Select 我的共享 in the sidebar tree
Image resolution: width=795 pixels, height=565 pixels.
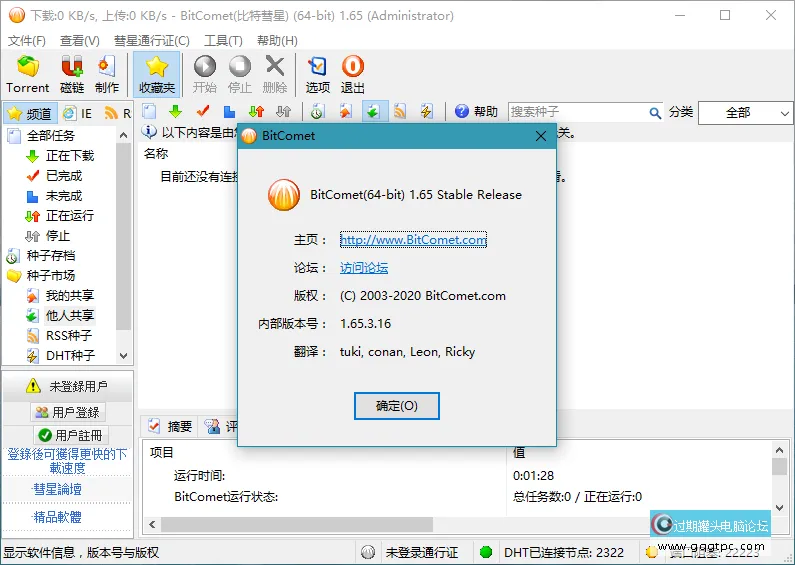[70, 296]
